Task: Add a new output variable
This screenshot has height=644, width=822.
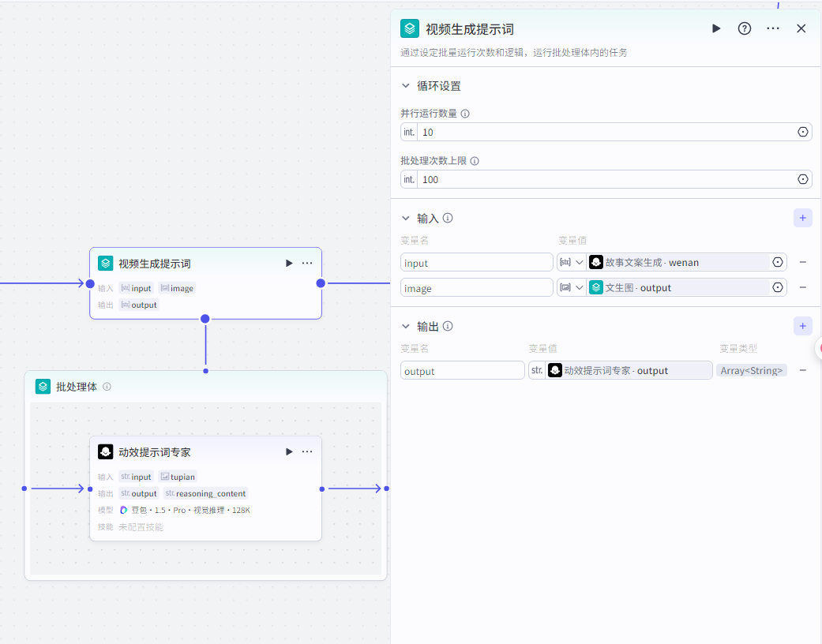Action: coord(802,325)
